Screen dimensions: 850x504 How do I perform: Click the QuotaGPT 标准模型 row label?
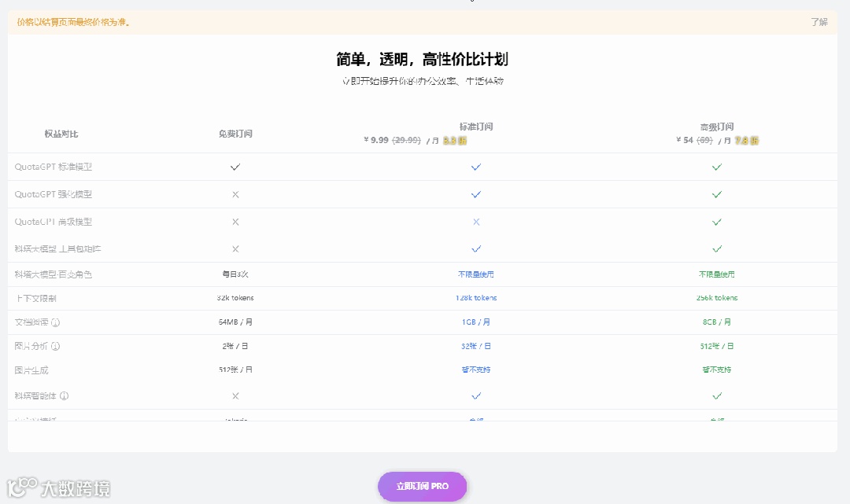(54, 167)
